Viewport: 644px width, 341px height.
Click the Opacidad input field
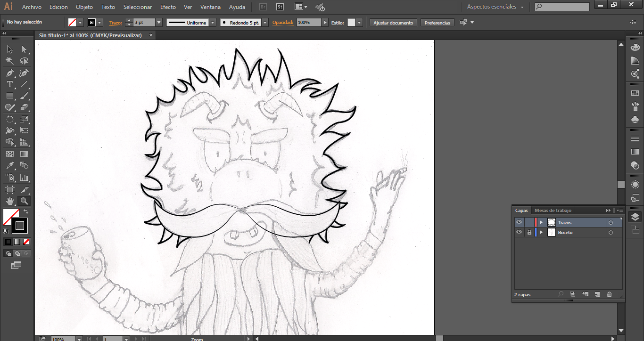(309, 23)
